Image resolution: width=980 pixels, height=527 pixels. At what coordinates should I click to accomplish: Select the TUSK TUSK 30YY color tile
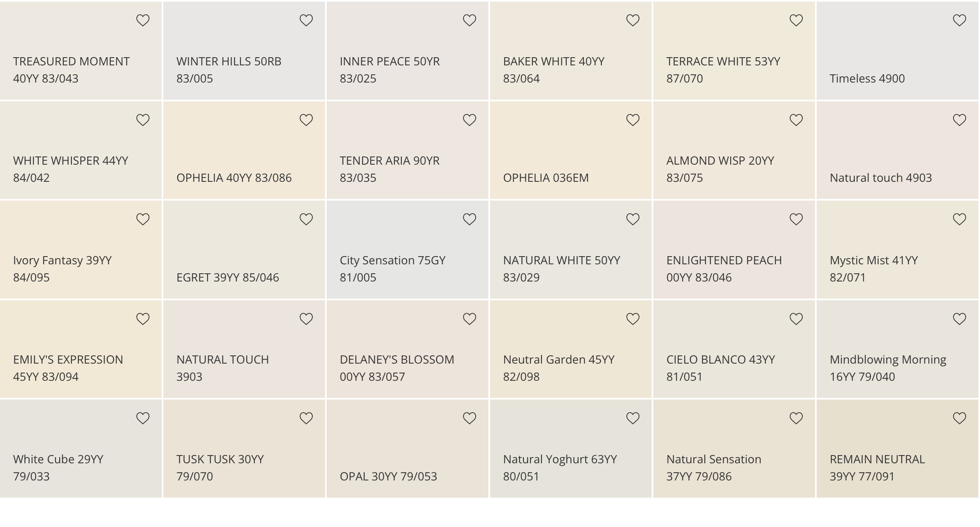tap(244, 449)
